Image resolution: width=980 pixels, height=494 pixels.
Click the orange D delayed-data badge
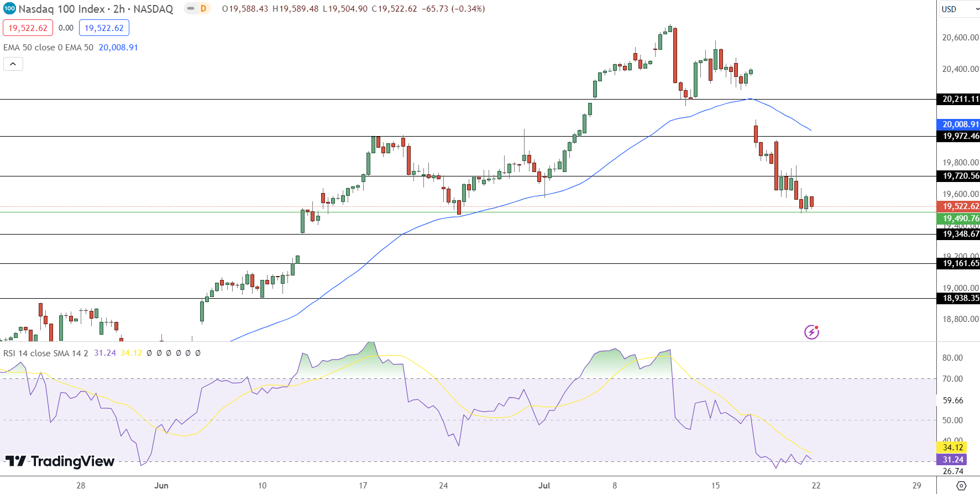point(203,9)
